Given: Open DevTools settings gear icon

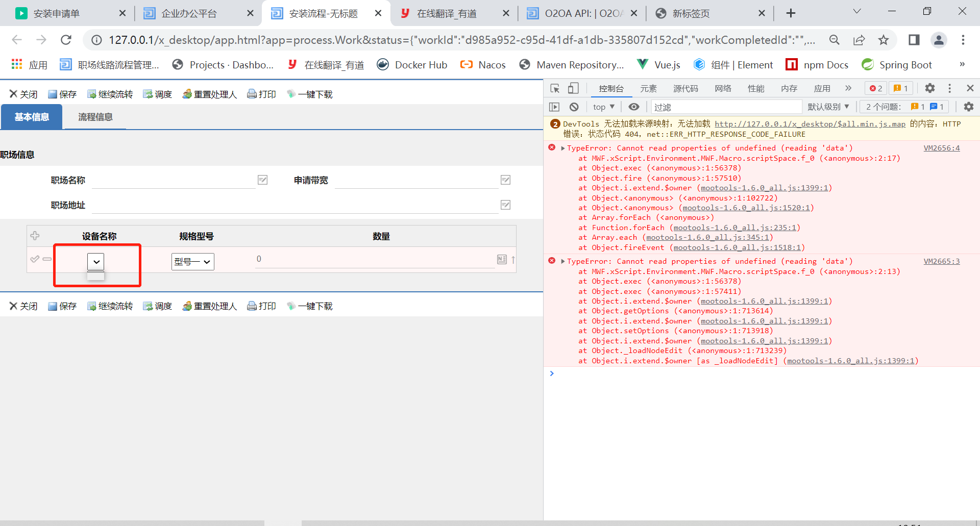Looking at the screenshot, I should [930, 89].
